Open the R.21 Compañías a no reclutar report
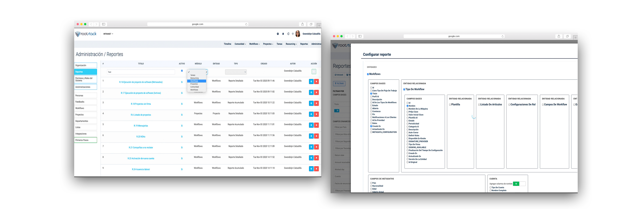This screenshot has height=209, width=644. [141, 147]
